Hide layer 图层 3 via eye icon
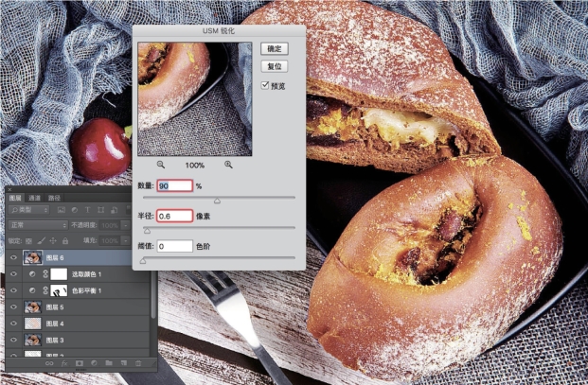 pyautogui.click(x=13, y=340)
